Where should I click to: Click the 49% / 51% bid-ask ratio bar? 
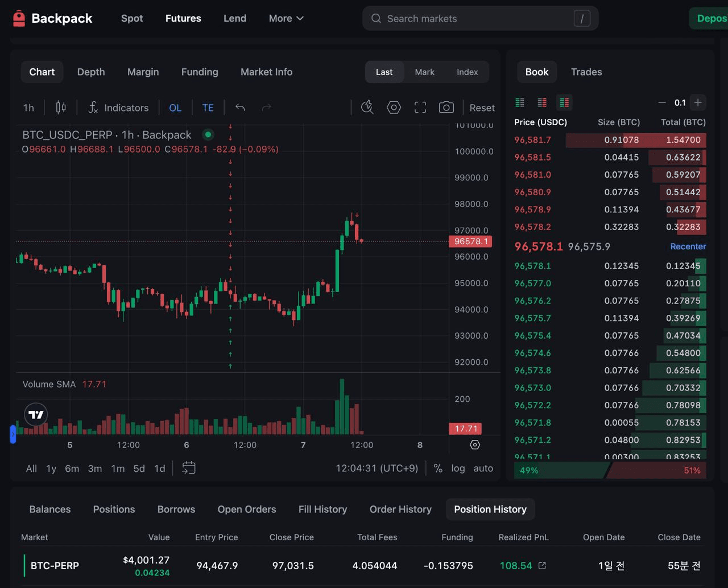pos(610,470)
